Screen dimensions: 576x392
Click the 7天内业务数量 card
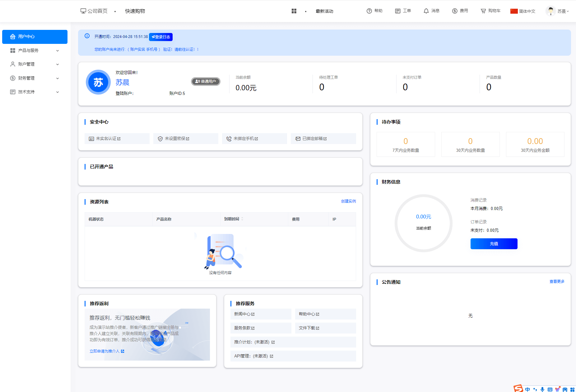click(406, 144)
